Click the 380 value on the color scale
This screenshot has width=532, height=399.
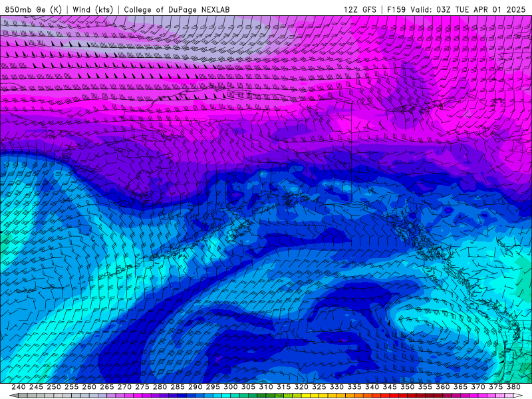coord(513,387)
